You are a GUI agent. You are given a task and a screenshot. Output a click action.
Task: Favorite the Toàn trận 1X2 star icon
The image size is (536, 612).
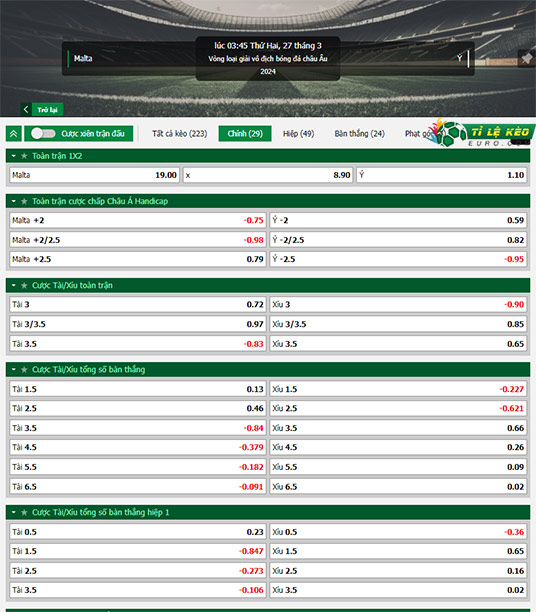[24, 156]
